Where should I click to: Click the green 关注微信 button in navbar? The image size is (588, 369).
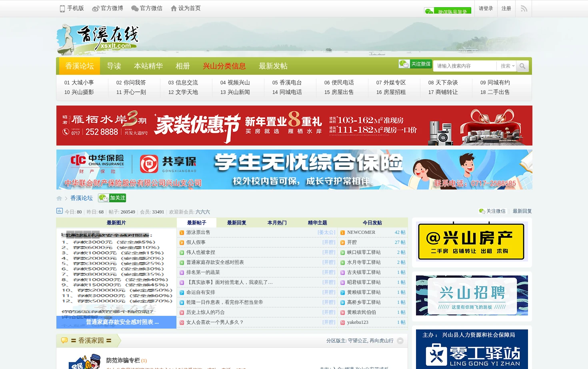[415, 64]
